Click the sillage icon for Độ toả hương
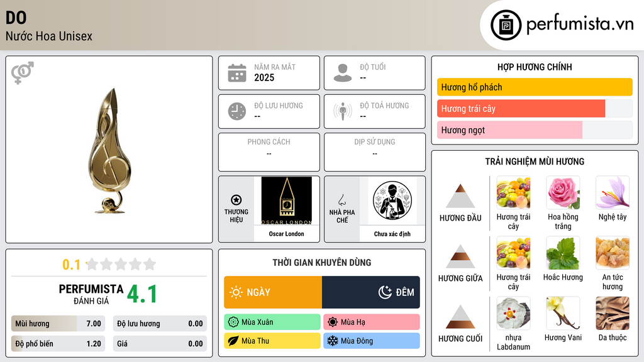This screenshot has height=362, width=644. pos(343,111)
